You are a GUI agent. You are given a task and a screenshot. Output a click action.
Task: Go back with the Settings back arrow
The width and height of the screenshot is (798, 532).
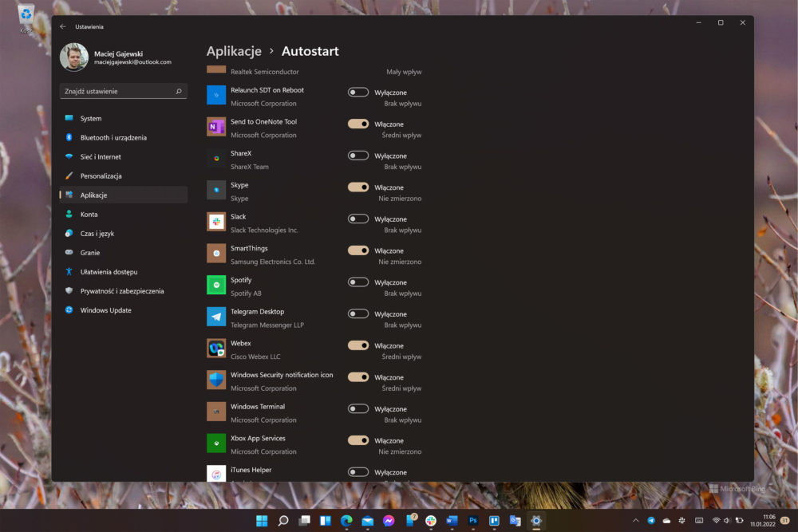click(x=63, y=26)
